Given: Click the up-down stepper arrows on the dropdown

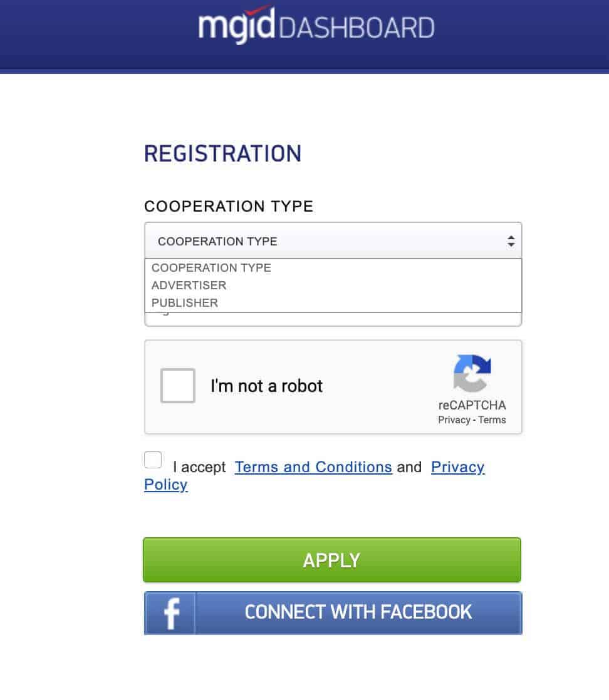Looking at the screenshot, I should pos(511,240).
